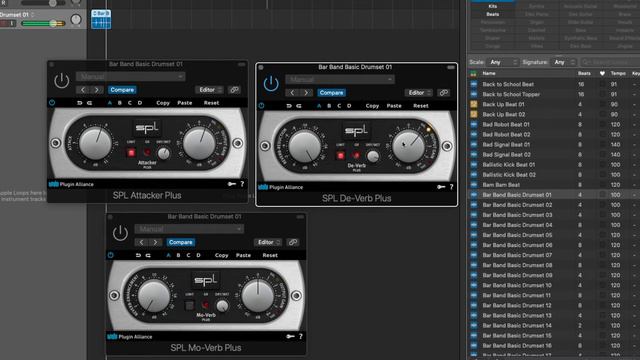Open Manual preset dropdown in Attacker Plus
The width and height of the screenshot is (640, 360).
coord(131,76)
